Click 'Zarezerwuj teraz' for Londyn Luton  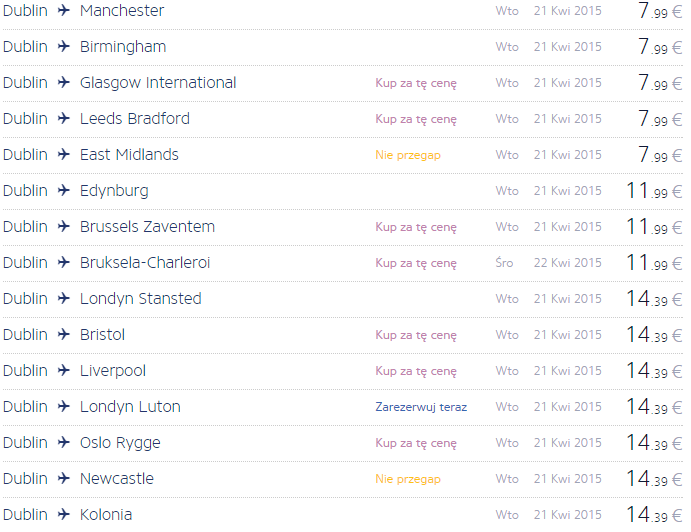click(x=421, y=407)
